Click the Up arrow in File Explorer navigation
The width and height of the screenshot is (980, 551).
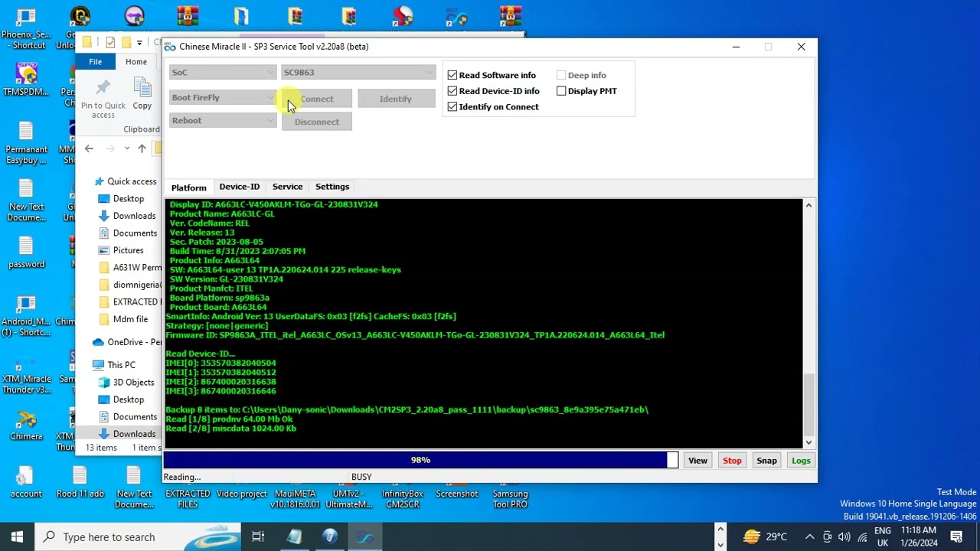click(142, 148)
